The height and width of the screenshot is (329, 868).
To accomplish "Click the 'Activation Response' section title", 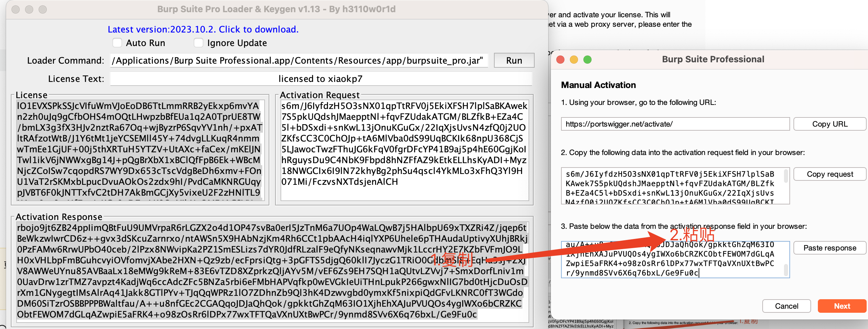I will [x=59, y=217].
